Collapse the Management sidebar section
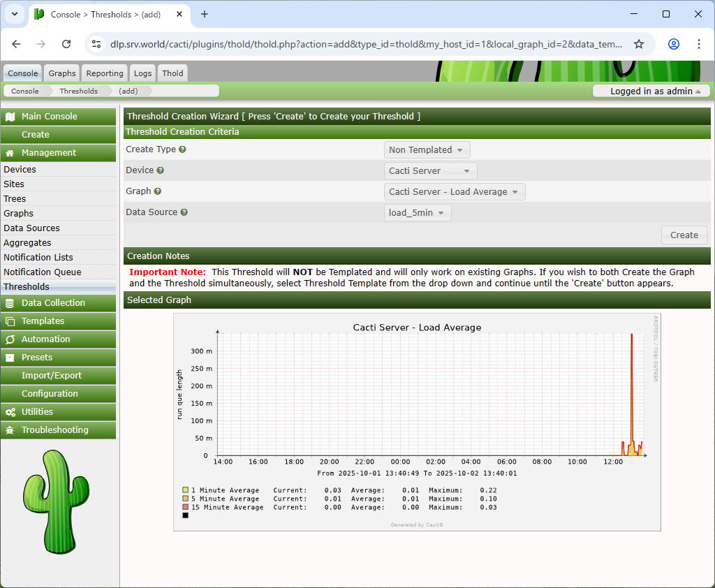Viewport: 715px width, 588px height. (x=58, y=153)
